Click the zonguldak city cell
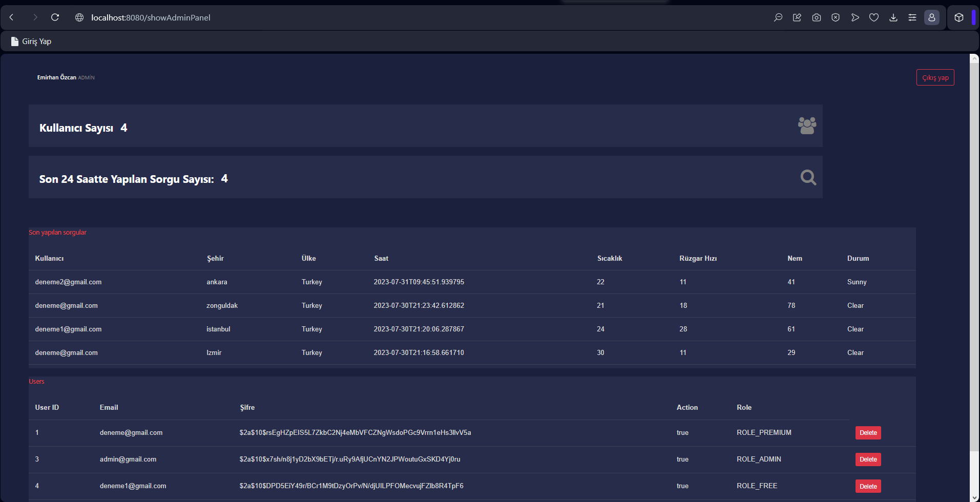980x502 pixels. [222, 306]
